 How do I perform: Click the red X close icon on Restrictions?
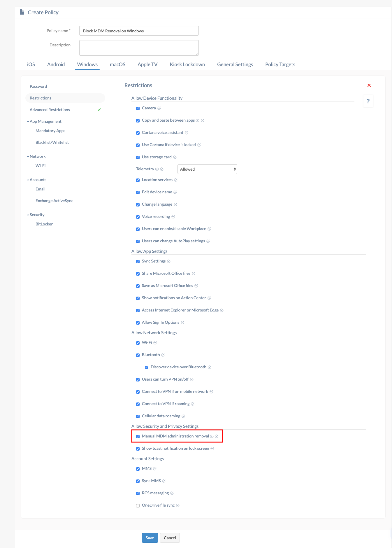point(369,85)
